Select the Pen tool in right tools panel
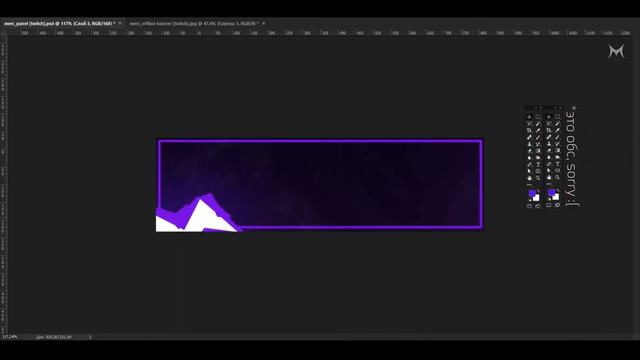This screenshot has height=360, width=640. pyautogui.click(x=549, y=164)
